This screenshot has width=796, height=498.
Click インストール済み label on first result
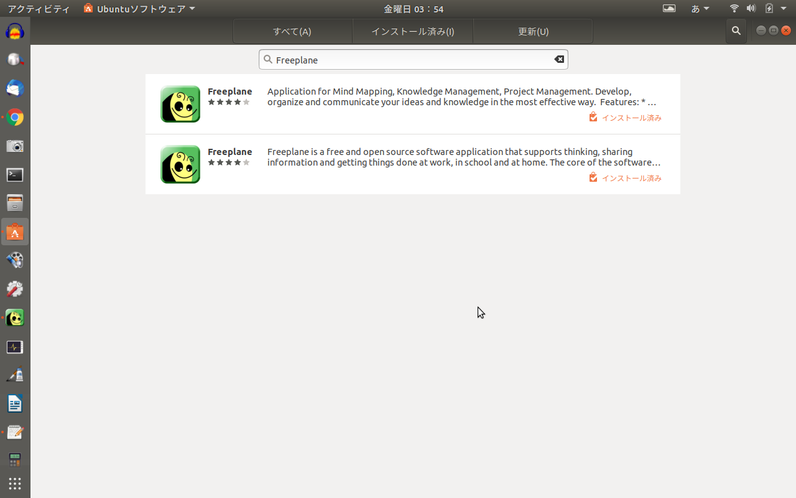[x=631, y=118]
